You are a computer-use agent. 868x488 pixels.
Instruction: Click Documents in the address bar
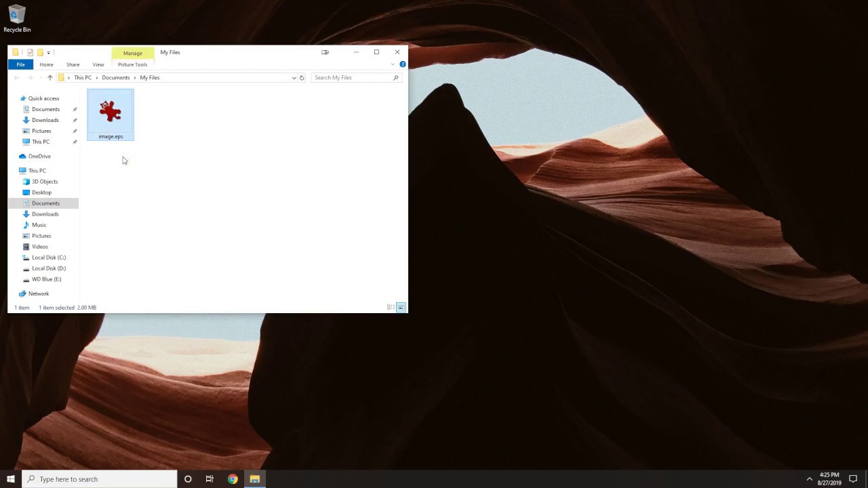[x=115, y=78]
